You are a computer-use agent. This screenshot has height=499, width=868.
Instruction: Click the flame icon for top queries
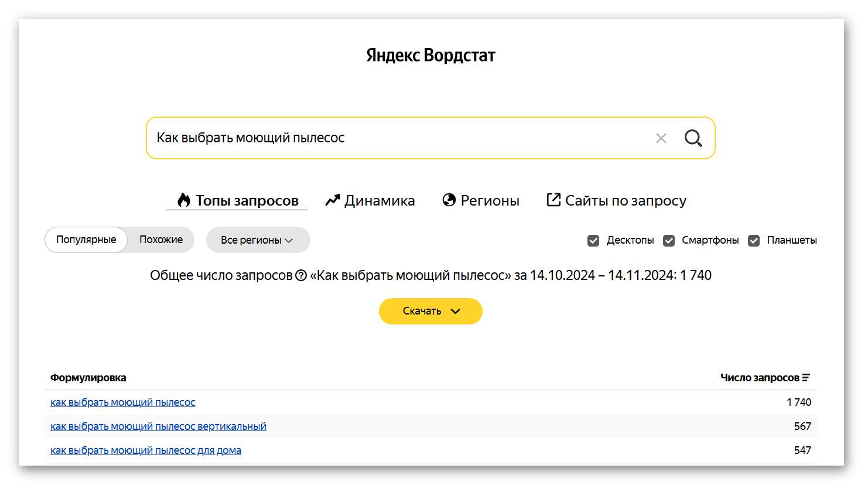(x=184, y=200)
